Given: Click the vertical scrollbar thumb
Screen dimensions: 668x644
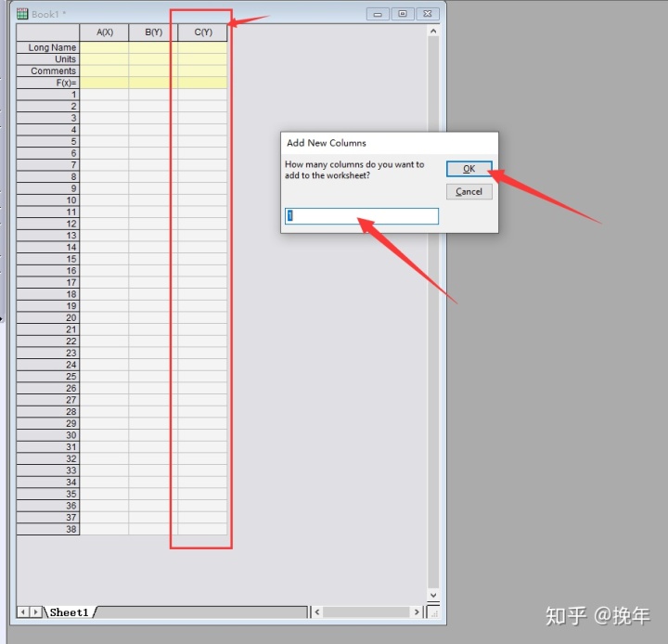Looking at the screenshot, I should coord(433,313).
